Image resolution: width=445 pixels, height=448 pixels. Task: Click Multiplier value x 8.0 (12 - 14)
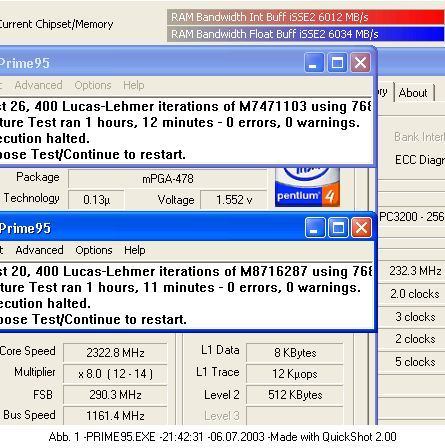(x=115, y=374)
